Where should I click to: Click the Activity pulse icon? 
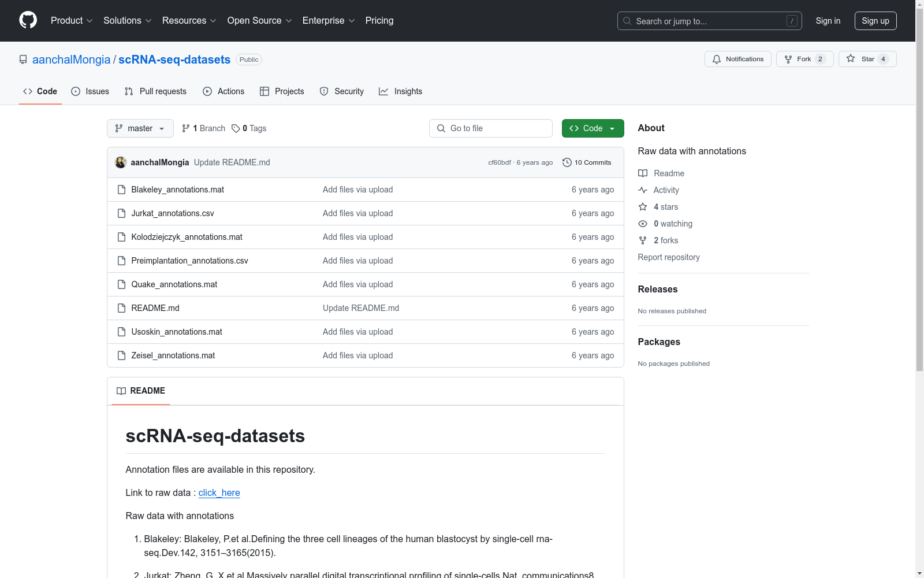click(643, 190)
